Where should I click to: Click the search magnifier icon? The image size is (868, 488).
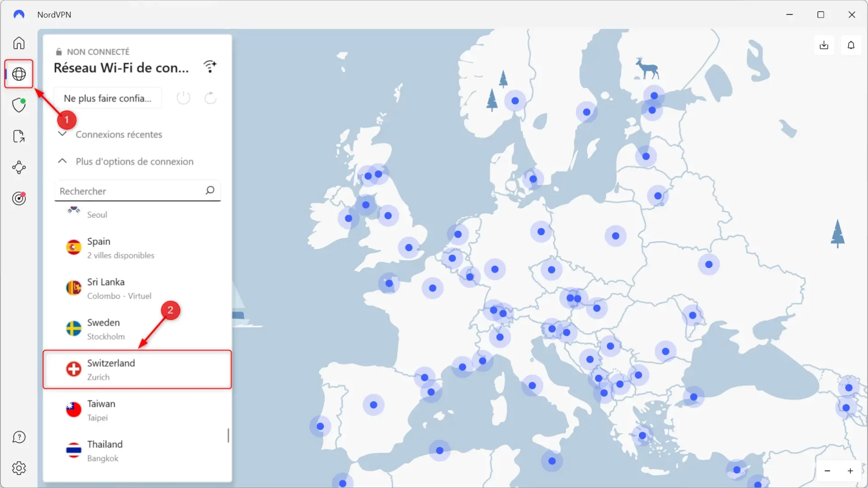(210, 190)
